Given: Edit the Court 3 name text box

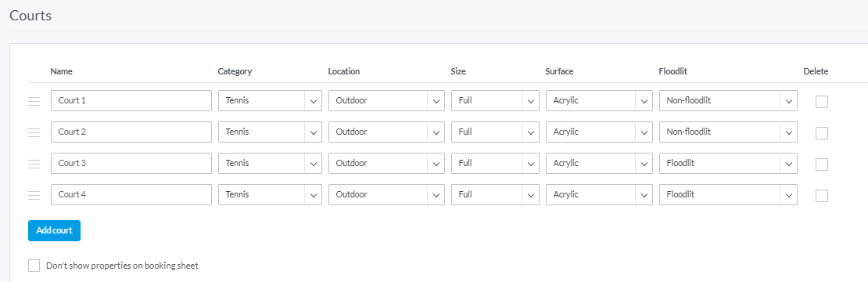Looking at the screenshot, I should click(x=131, y=164).
